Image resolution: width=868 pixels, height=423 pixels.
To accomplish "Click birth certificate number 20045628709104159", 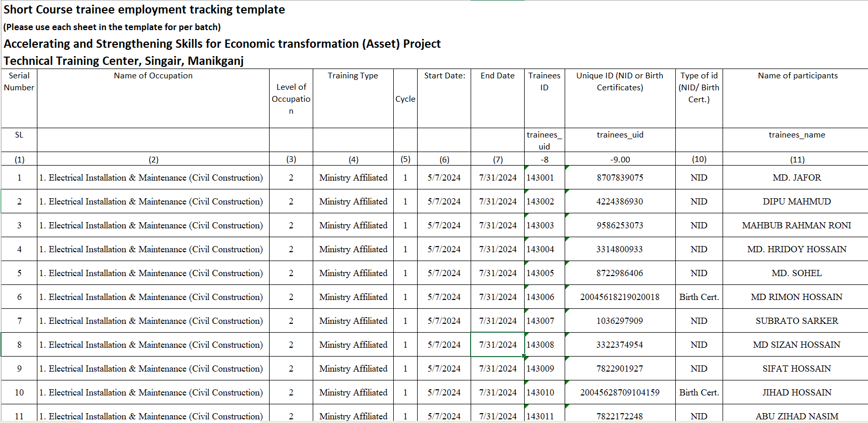I will 620,392.
